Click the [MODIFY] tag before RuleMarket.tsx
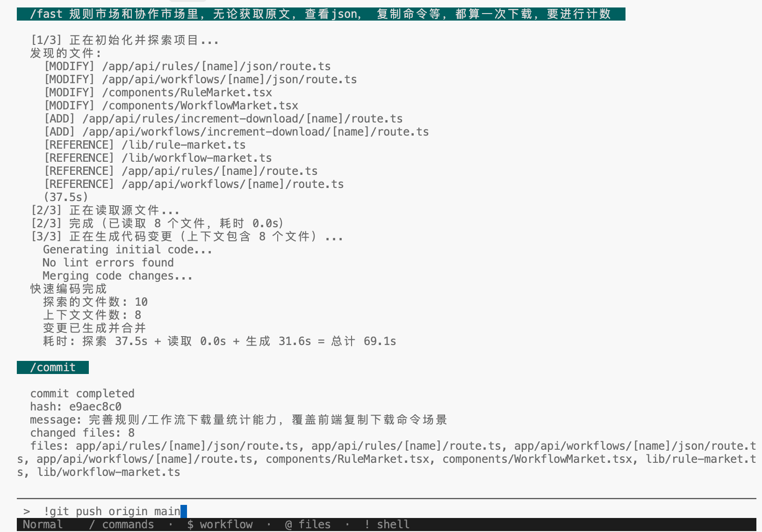The image size is (762, 532). pos(69,92)
